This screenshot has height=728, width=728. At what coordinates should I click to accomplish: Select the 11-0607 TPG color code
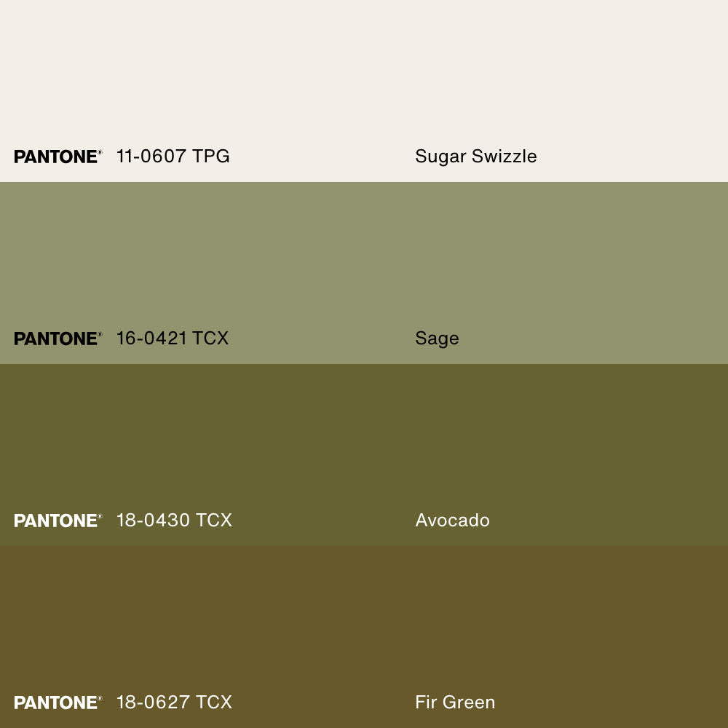coord(173,157)
